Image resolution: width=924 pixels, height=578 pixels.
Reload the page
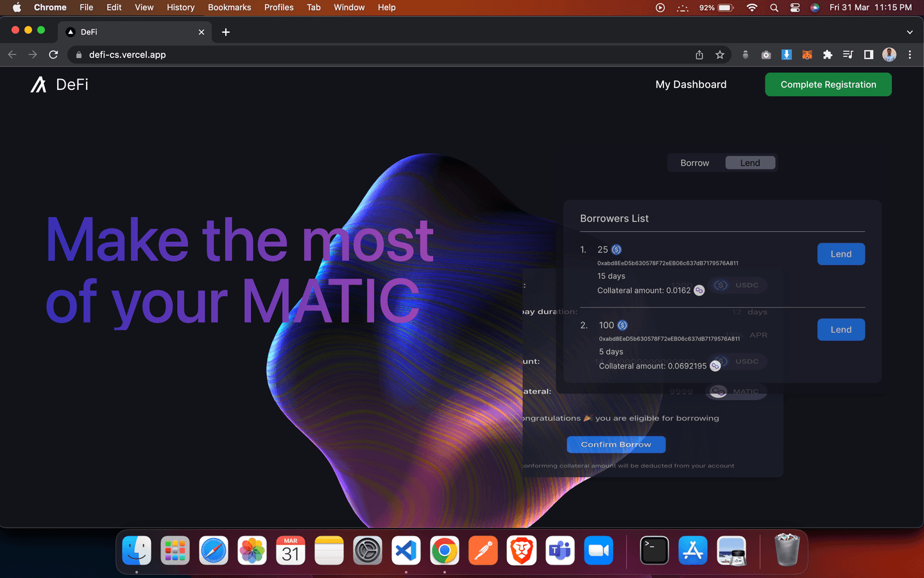53,55
